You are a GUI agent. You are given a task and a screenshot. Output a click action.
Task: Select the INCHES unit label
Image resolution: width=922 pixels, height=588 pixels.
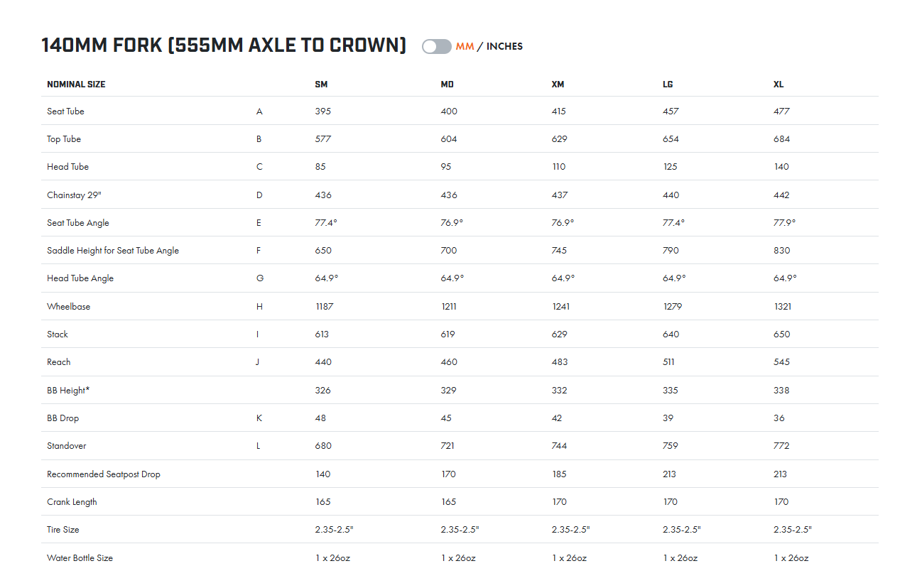tap(504, 46)
